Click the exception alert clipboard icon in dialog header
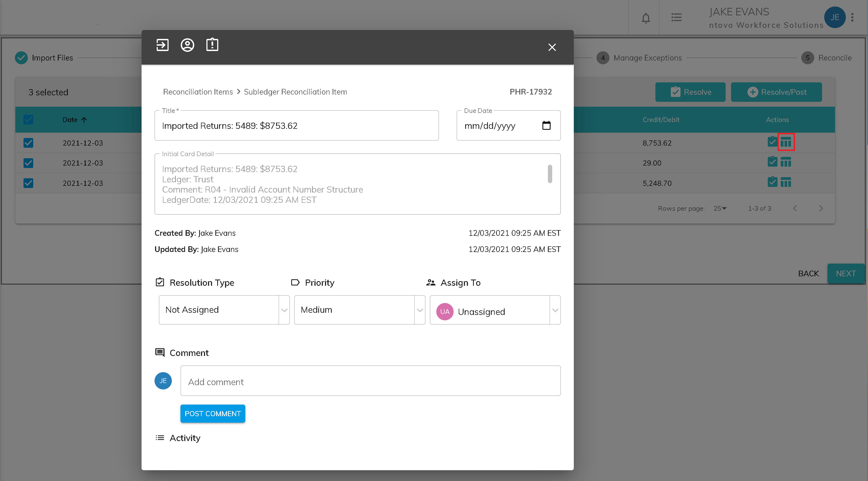868x481 pixels. 212,45
